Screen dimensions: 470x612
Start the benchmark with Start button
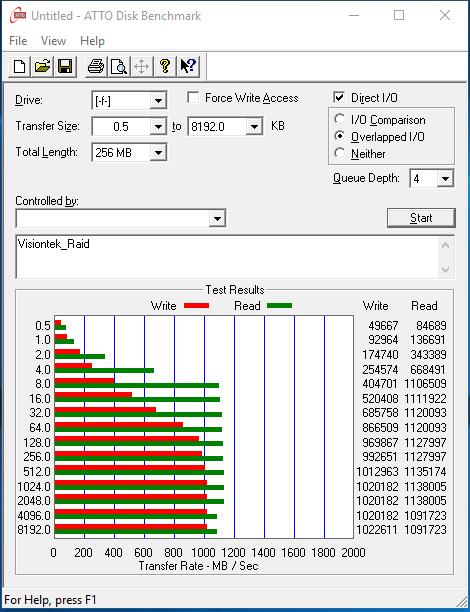(x=421, y=218)
